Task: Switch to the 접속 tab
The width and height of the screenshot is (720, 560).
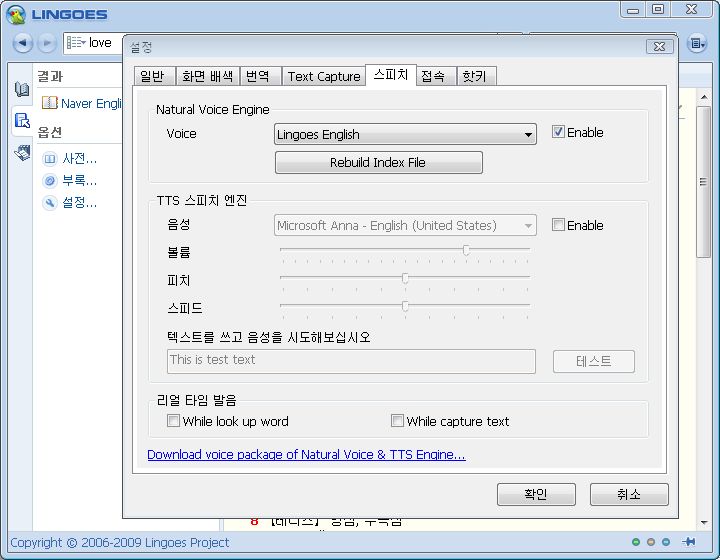Action: pyautogui.click(x=436, y=76)
